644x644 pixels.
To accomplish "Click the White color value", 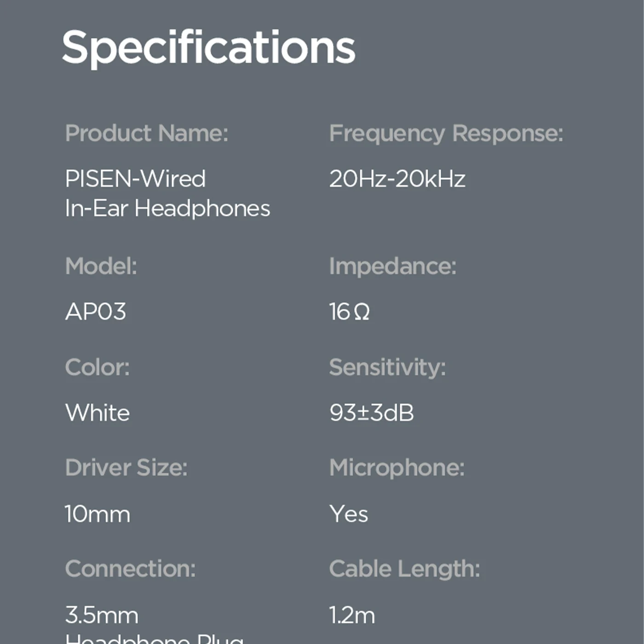I will (x=97, y=412).
